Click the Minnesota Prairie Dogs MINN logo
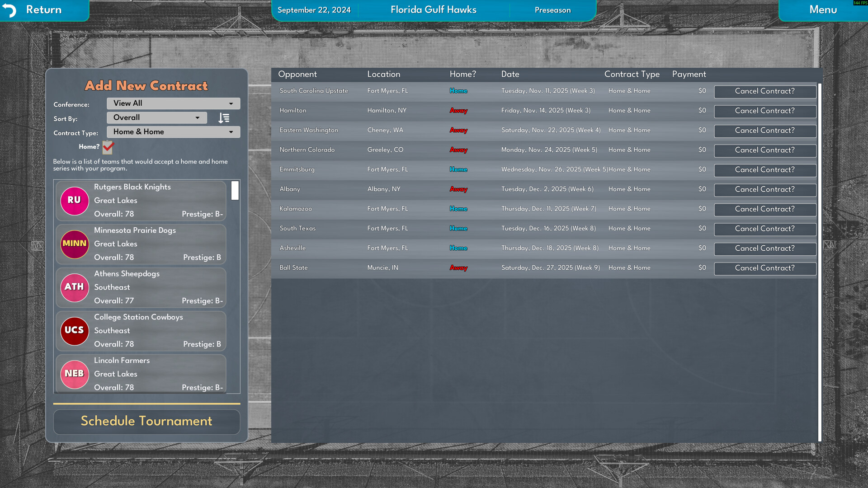868x488 pixels. [x=75, y=244]
